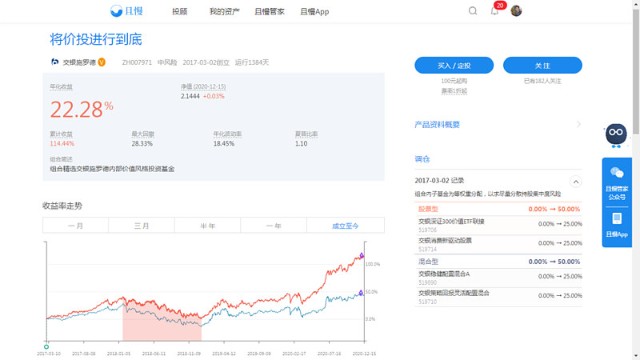Click the 关注 follow button

click(542, 65)
